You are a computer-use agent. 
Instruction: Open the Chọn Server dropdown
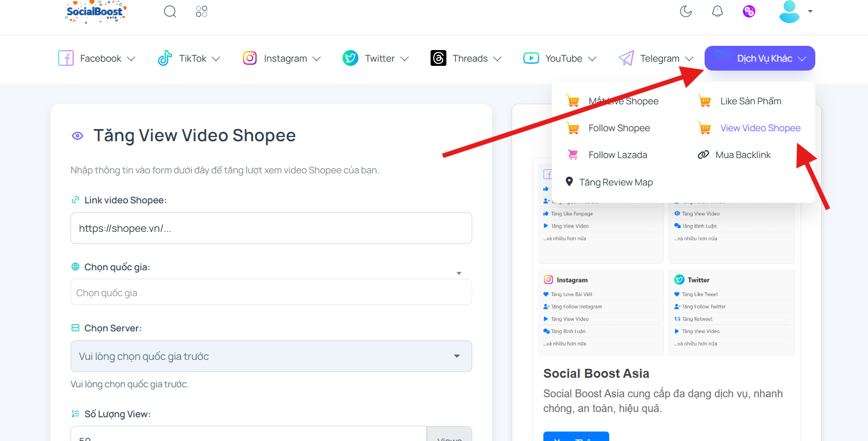pos(271,356)
